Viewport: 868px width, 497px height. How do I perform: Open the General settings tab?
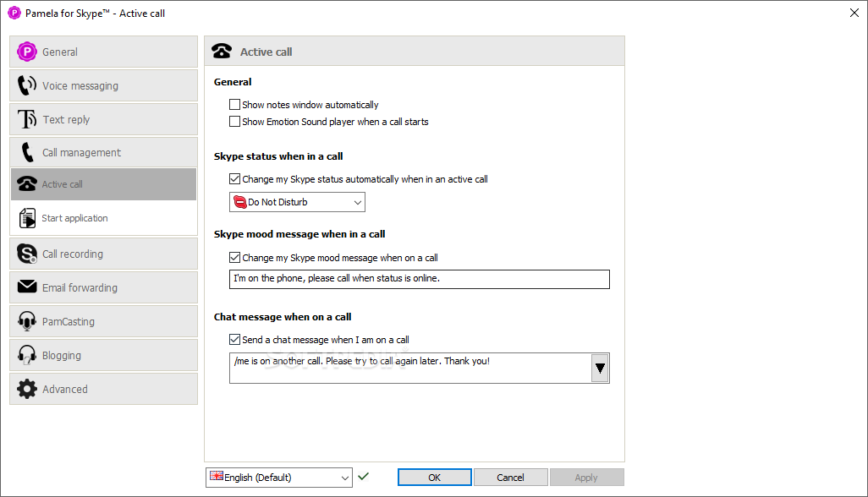(103, 52)
